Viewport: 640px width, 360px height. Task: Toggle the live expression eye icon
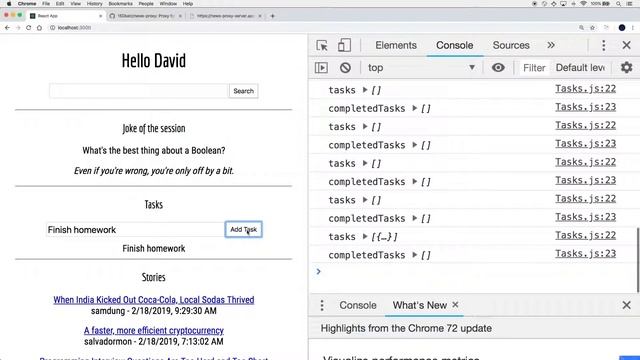[498, 68]
